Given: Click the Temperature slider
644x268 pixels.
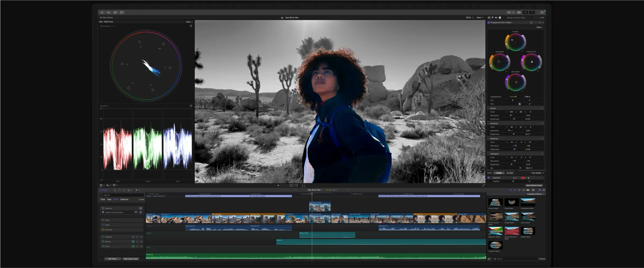Looking at the screenshot, I should pos(513,97).
